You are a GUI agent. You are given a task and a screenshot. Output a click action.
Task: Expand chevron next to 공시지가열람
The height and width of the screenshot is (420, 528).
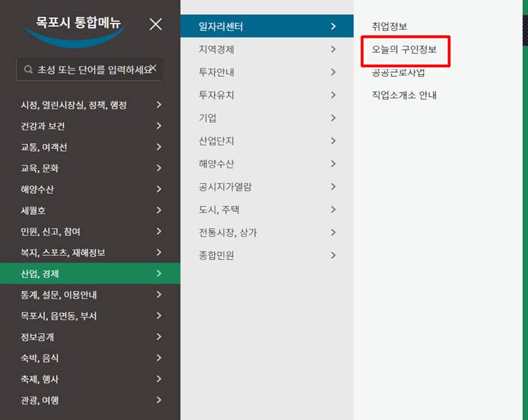point(333,186)
